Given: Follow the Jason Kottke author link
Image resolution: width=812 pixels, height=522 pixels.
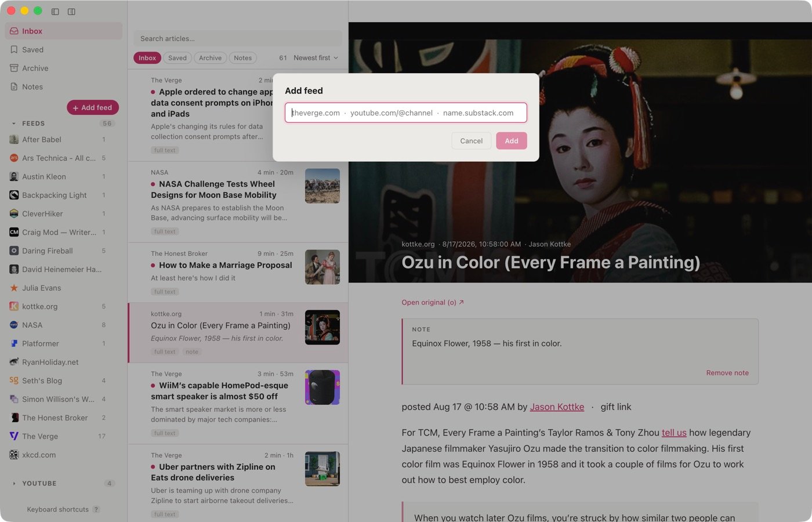Looking at the screenshot, I should coord(557,407).
